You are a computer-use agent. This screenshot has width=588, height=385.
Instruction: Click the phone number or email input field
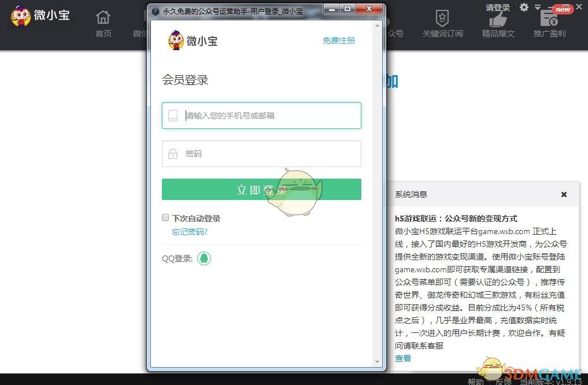261,116
